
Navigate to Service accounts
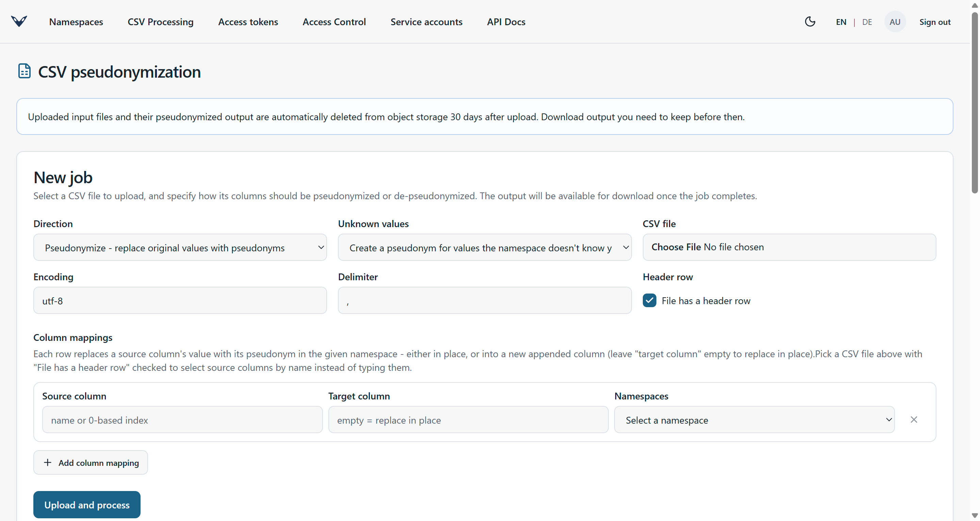(x=426, y=22)
